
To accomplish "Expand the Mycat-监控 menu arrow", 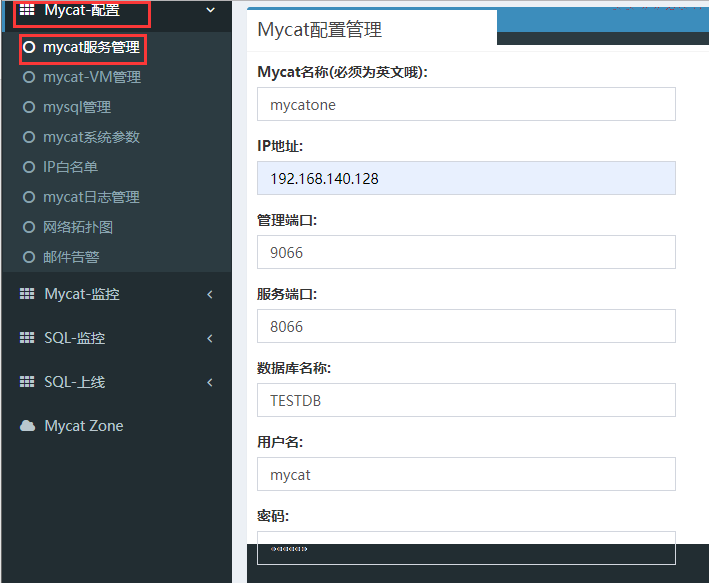I will [x=210, y=294].
